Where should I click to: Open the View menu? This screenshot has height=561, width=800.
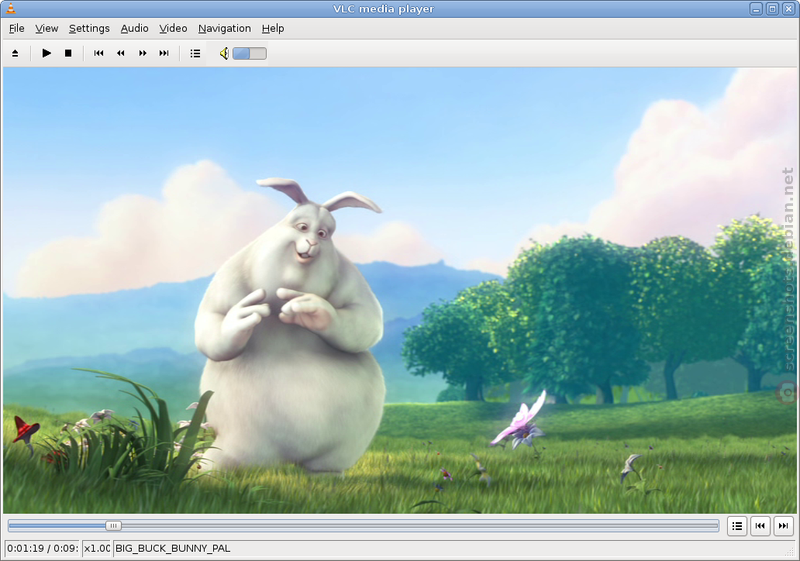pos(46,29)
